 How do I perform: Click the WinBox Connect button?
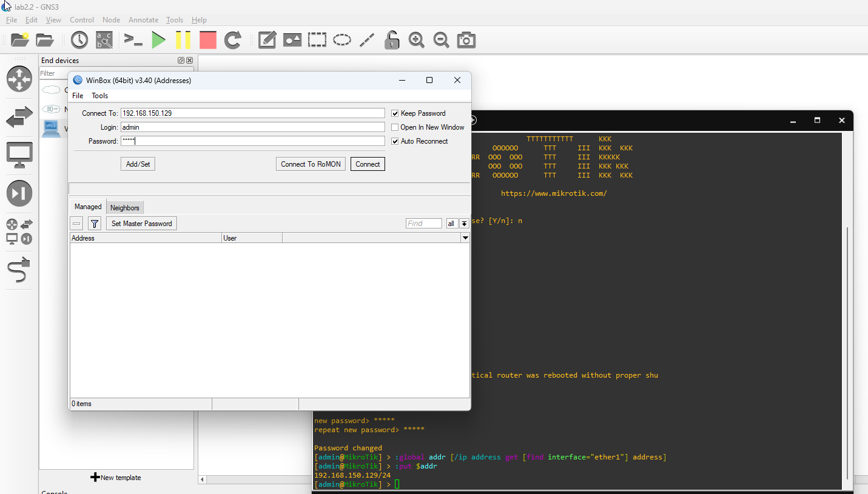tap(368, 164)
